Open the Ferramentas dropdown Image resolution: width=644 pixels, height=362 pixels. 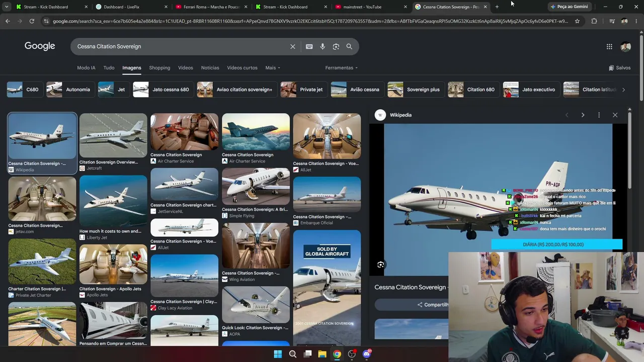tap(341, 68)
